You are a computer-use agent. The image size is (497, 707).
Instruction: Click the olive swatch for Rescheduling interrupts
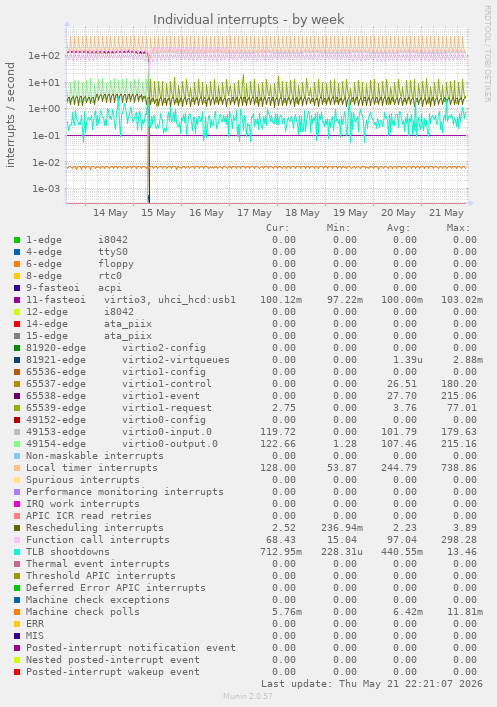click(x=17, y=528)
